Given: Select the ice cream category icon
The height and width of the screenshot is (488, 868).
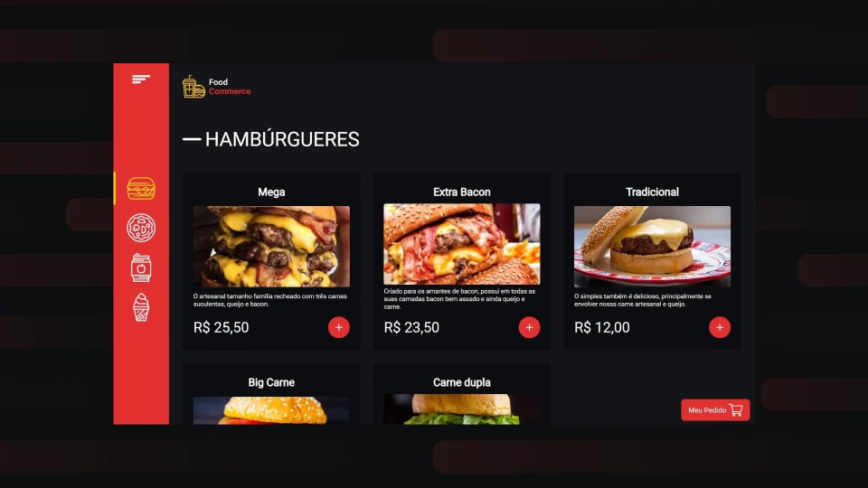Looking at the screenshot, I should click(141, 307).
